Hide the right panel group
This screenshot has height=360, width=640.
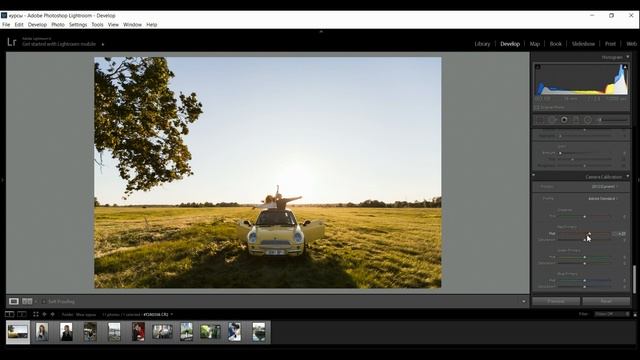(x=638, y=180)
